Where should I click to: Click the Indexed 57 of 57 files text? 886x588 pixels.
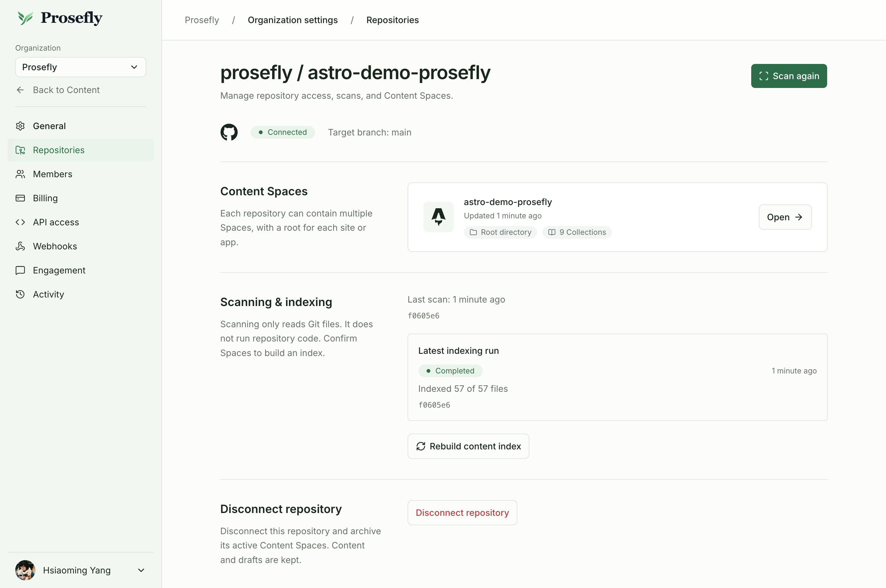click(x=463, y=389)
